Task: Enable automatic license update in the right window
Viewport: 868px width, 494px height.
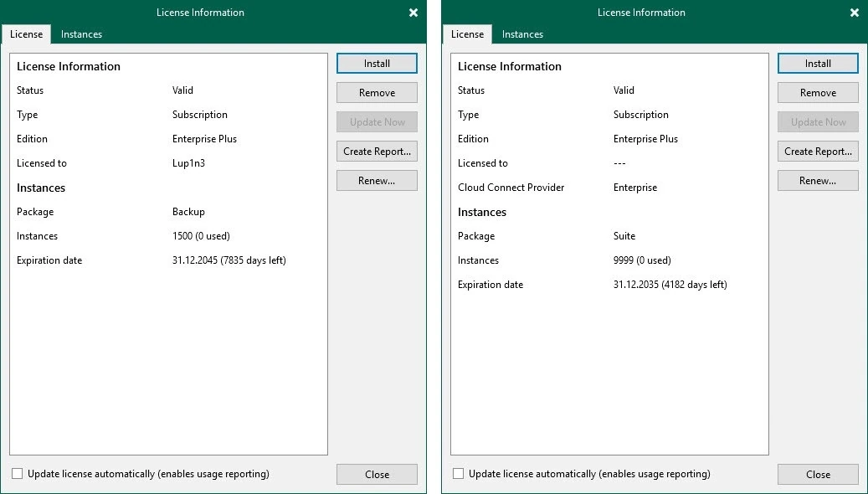Action: [x=459, y=474]
